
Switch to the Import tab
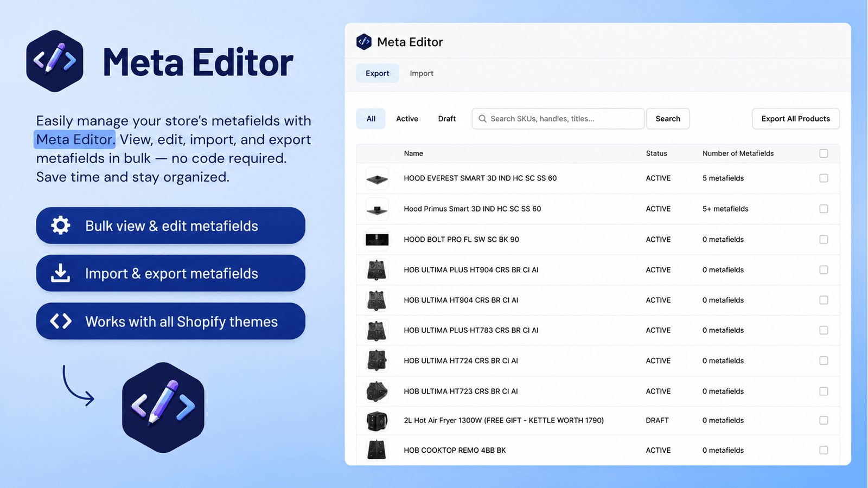tap(422, 73)
